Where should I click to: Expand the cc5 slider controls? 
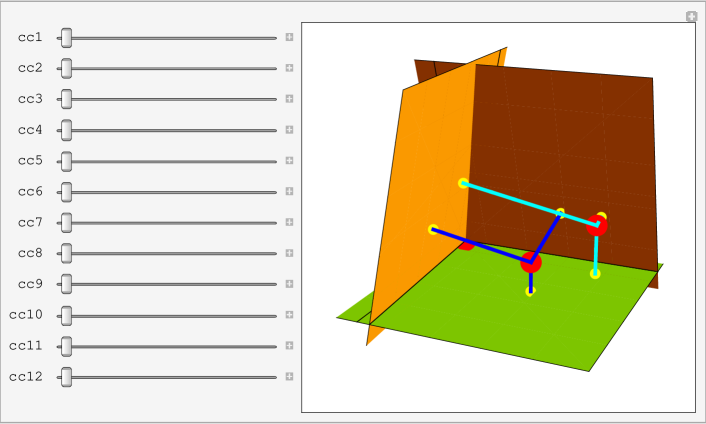click(290, 160)
